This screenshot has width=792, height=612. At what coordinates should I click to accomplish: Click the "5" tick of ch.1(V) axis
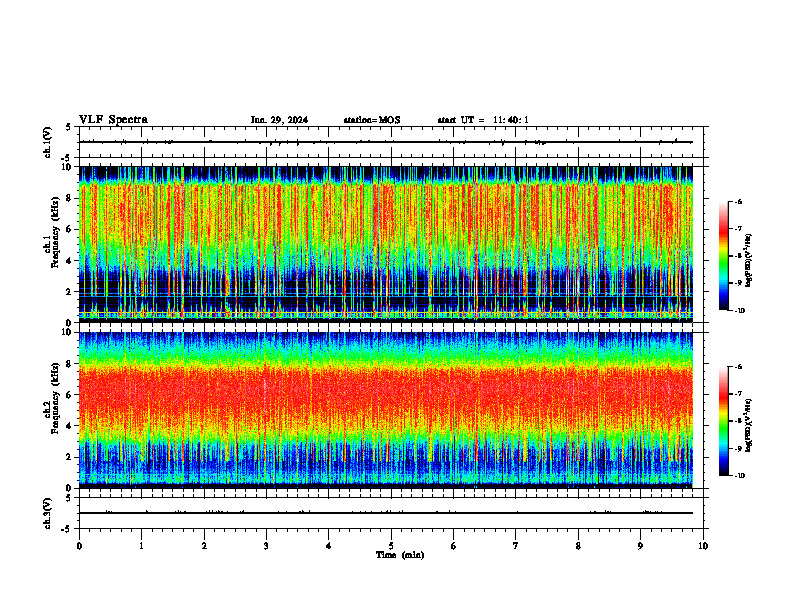pos(69,127)
